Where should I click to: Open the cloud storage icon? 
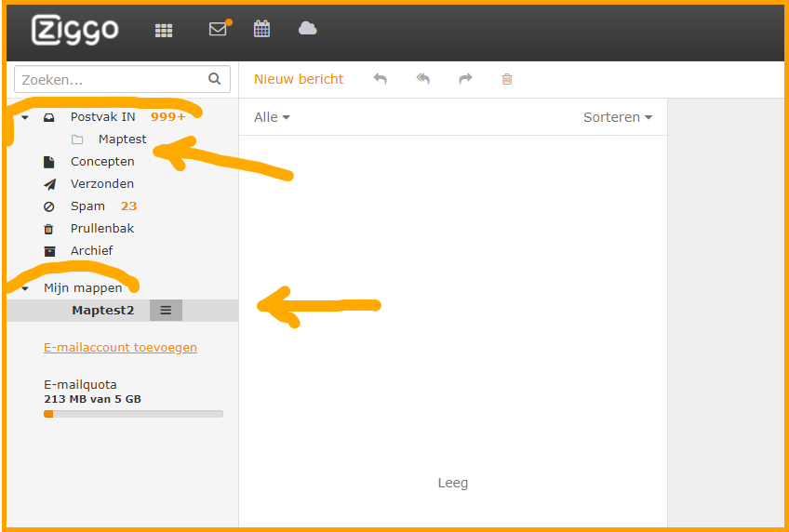(307, 29)
